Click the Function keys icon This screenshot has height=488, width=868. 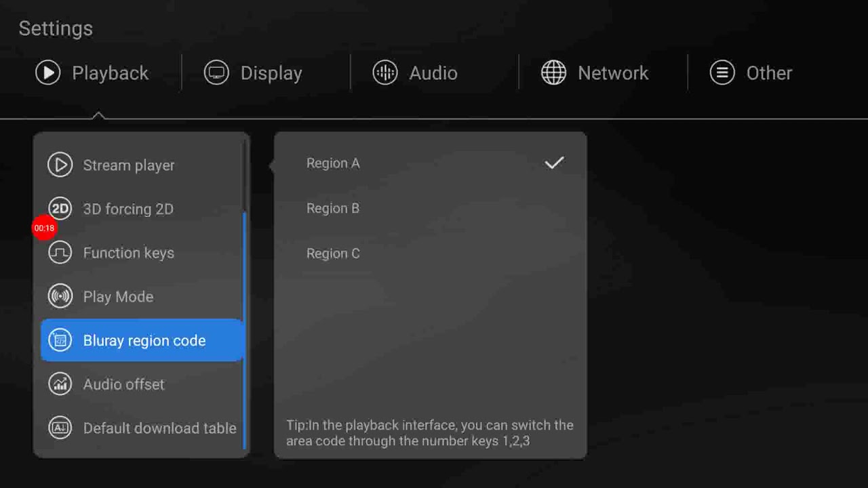tap(60, 253)
